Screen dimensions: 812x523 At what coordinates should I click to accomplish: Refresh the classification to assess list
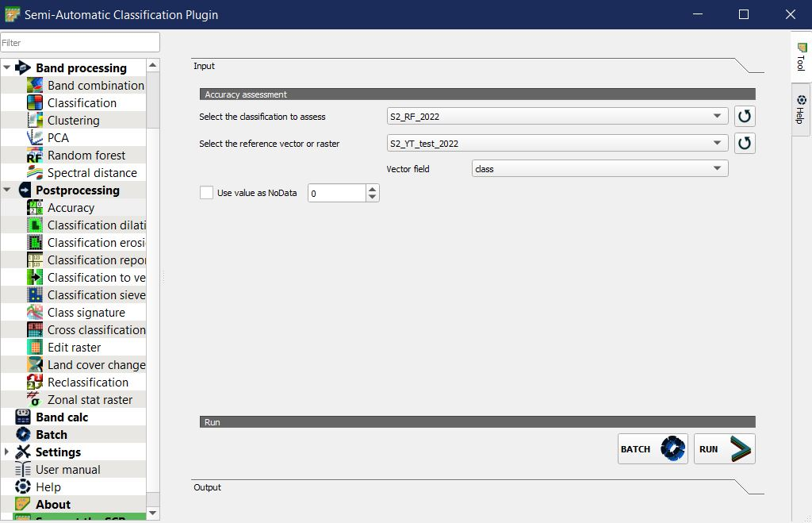click(745, 117)
